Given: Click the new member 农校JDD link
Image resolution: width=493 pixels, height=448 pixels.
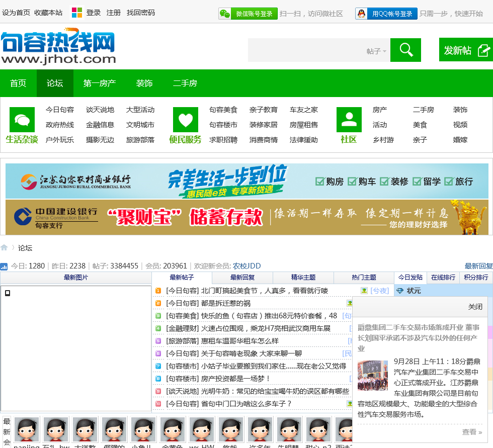Looking at the screenshot, I should (247, 266).
